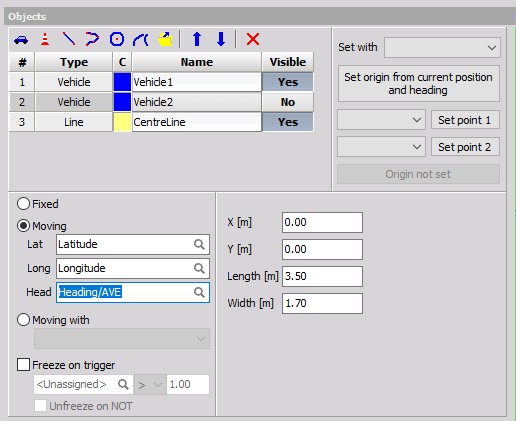Image resolution: width=516 pixels, height=421 pixels.
Task: Add a cone object using cone icon
Action: coord(45,39)
